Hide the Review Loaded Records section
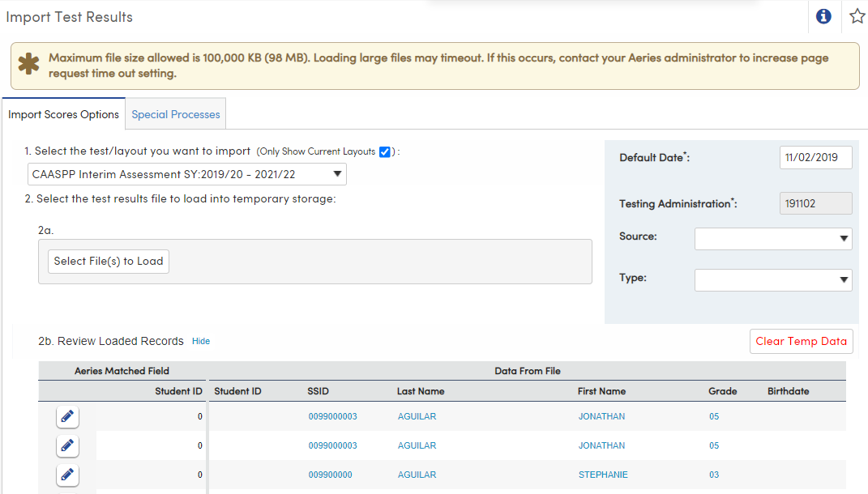The image size is (868, 494). (201, 341)
